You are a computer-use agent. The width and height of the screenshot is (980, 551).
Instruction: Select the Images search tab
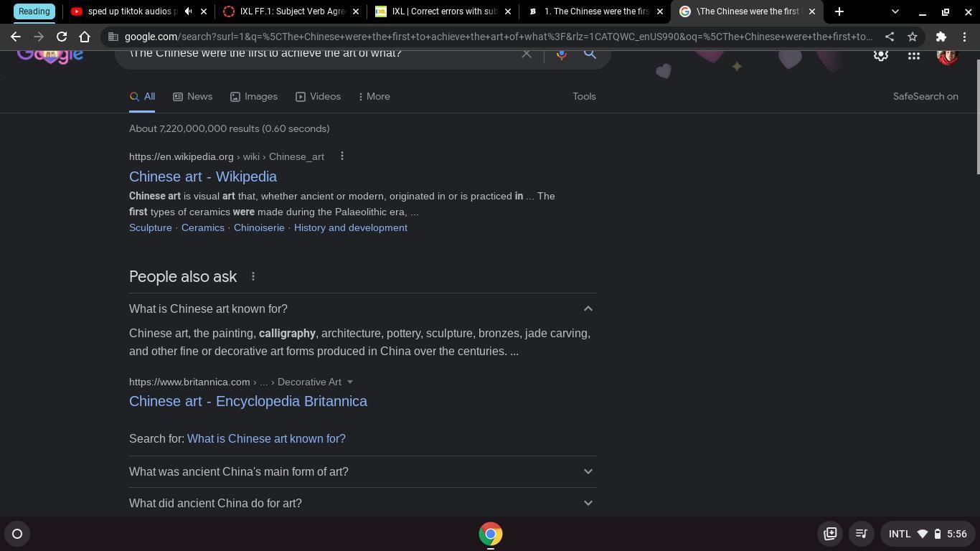pos(254,96)
